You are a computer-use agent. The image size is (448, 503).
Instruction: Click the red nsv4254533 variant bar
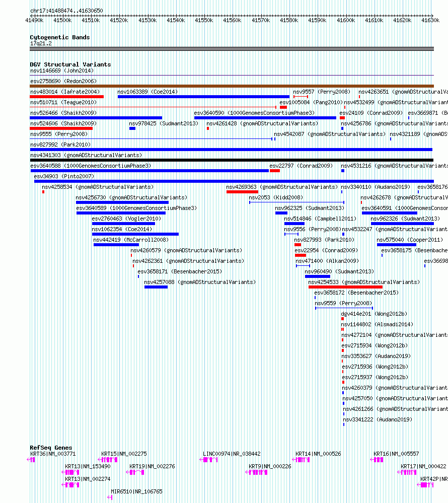click(345, 287)
